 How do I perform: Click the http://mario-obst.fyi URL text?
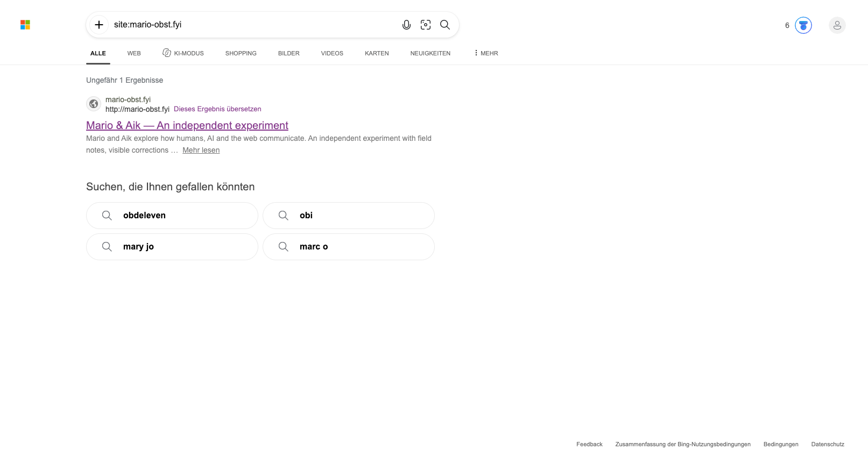(x=137, y=109)
